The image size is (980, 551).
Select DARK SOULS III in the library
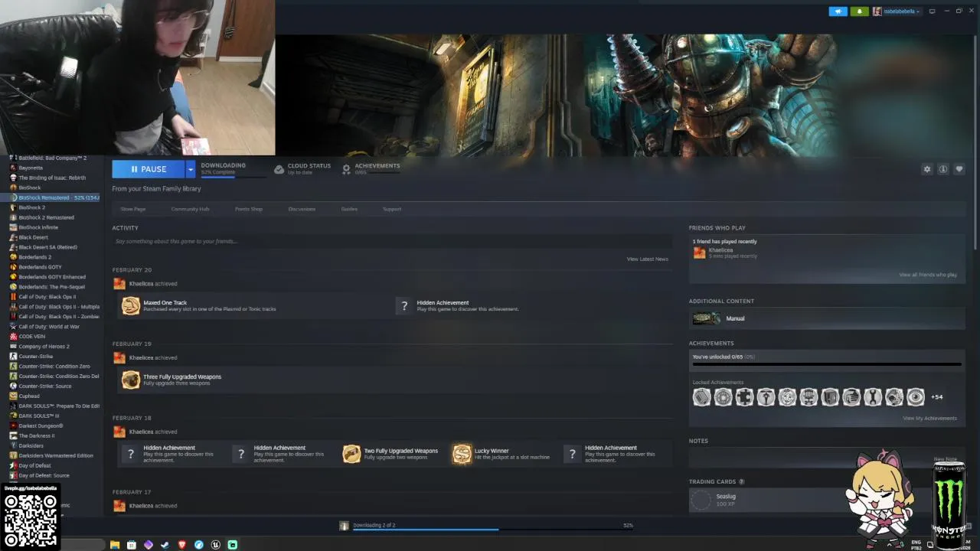pos(39,416)
